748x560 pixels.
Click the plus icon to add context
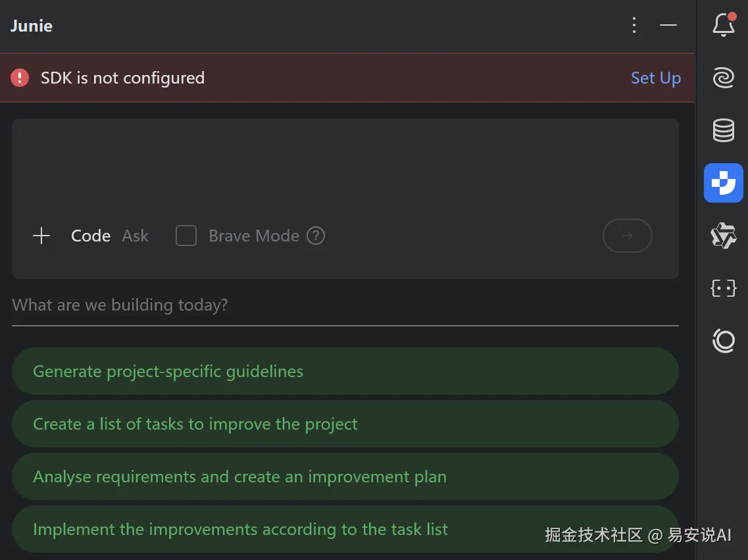coord(41,236)
